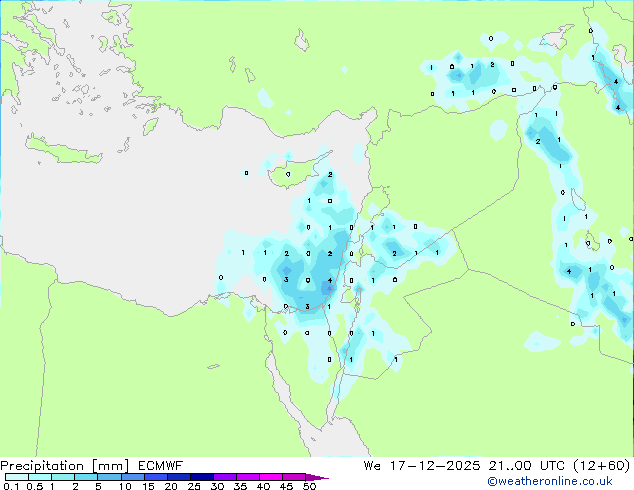Click the legend label '25'
The image size is (634, 490).
click(x=194, y=486)
